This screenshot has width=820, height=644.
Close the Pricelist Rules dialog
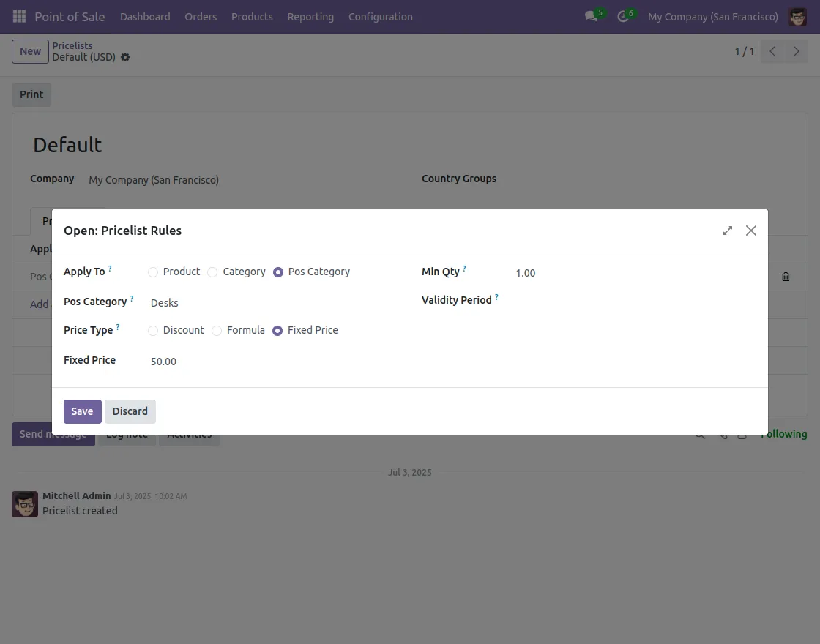point(751,231)
